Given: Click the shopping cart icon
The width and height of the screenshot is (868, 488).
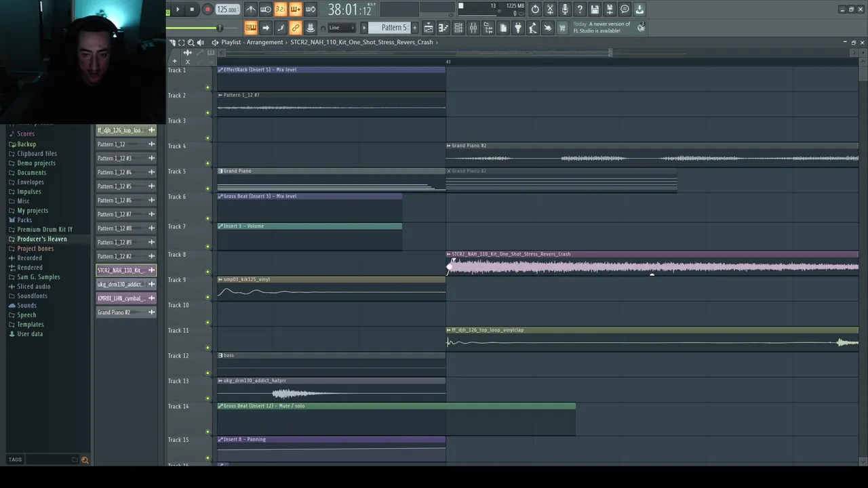Looking at the screenshot, I should 562,28.
